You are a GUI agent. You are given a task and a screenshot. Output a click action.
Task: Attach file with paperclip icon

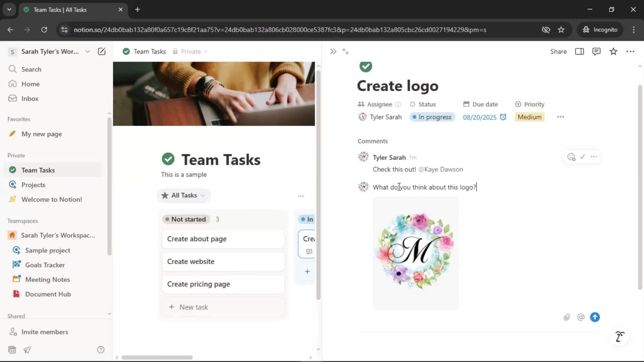(x=567, y=317)
